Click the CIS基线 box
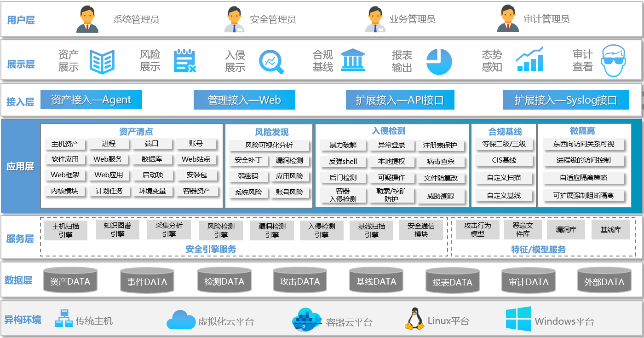This screenshot has height=338, width=644. [504, 160]
